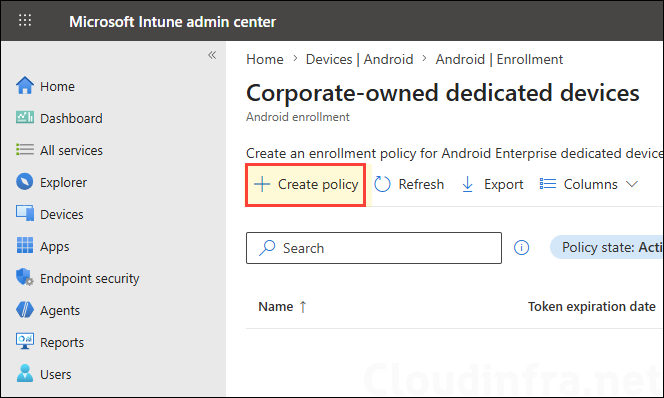Open Devices from the navigation
This screenshot has width=664, height=398.
click(x=62, y=215)
